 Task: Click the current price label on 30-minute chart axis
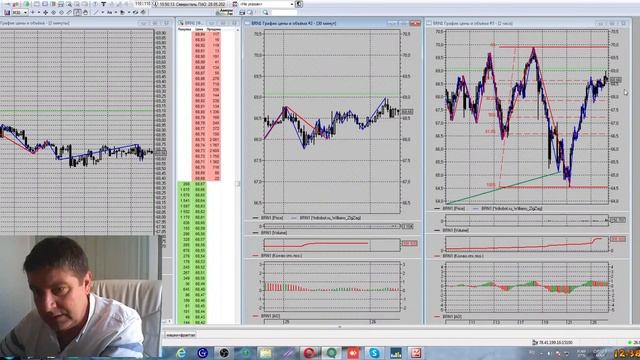[407, 111]
